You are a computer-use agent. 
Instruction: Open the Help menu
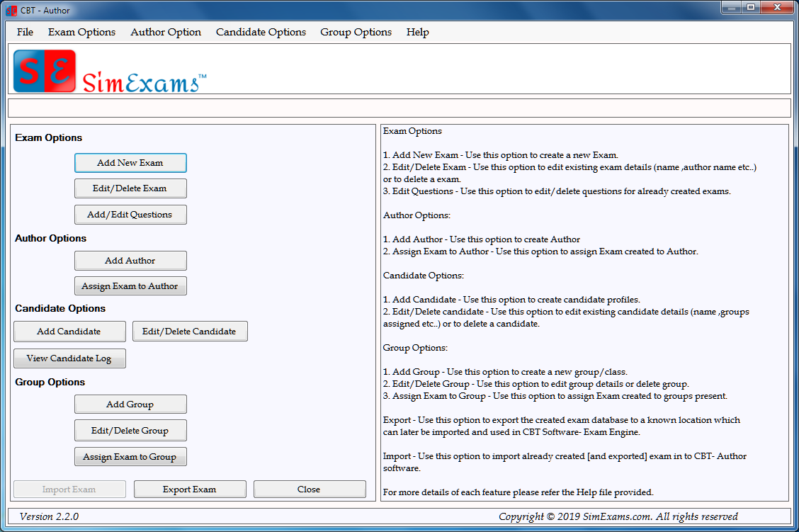417,32
